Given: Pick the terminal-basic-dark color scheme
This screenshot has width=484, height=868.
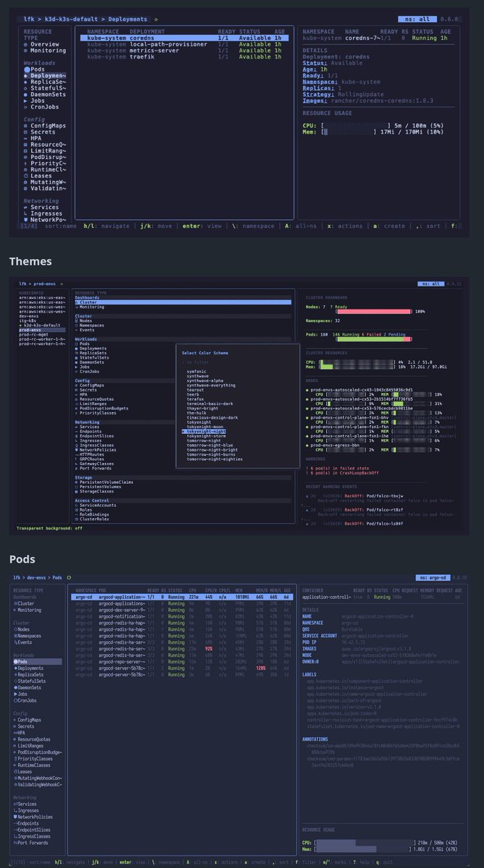Looking at the screenshot, I should pos(211,404).
